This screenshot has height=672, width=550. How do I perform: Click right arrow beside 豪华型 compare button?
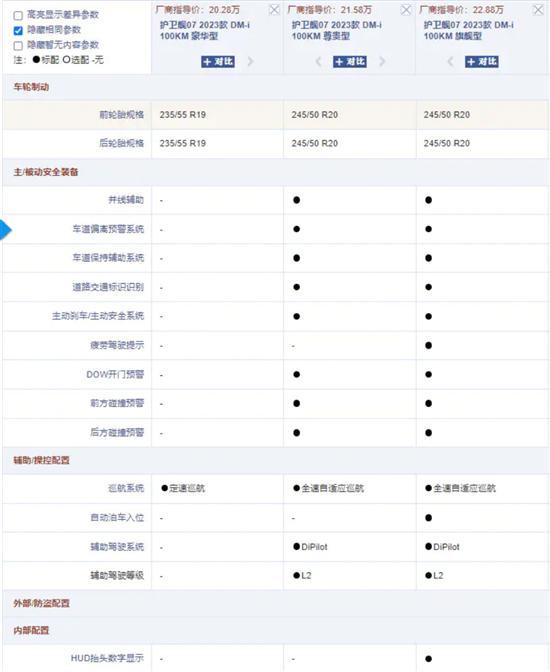coord(250,62)
